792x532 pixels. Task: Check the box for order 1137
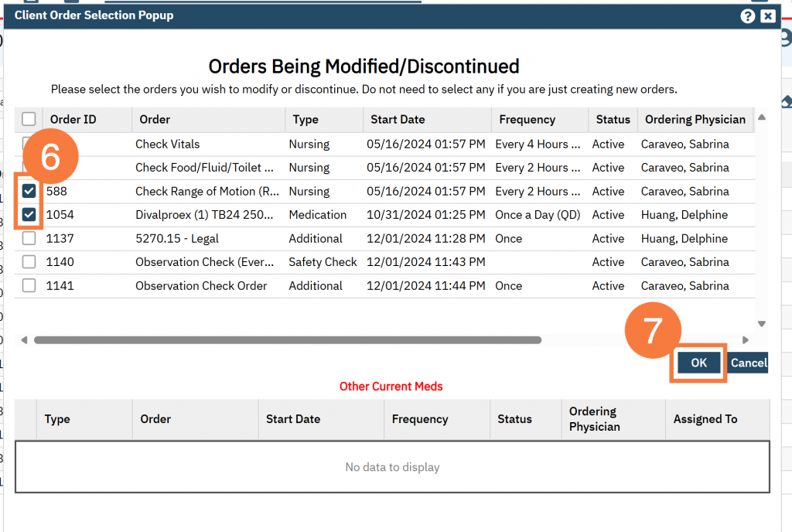[x=29, y=239]
